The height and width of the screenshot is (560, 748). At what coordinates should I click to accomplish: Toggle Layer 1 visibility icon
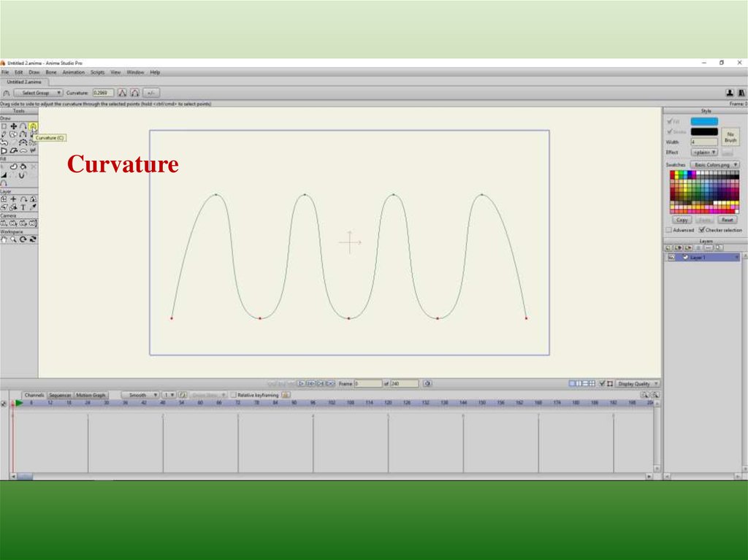coord(672,257)
